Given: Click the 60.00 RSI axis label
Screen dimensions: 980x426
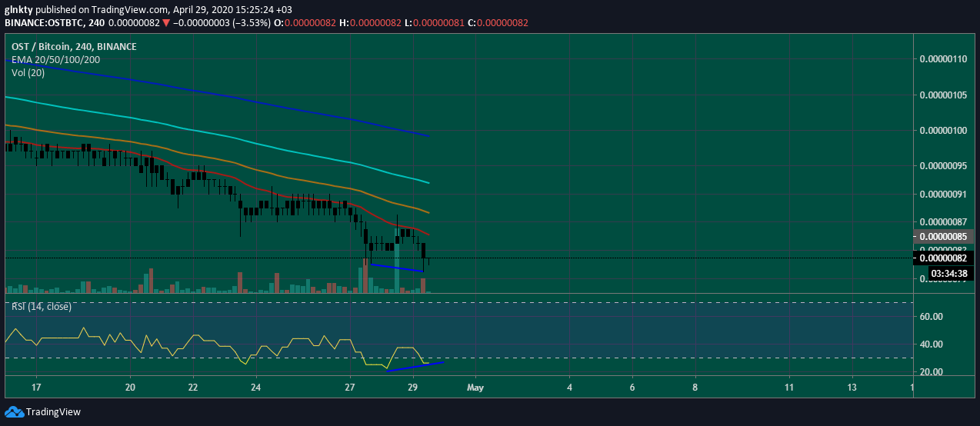Looking at the screenshot, I should tap(932, 317).
